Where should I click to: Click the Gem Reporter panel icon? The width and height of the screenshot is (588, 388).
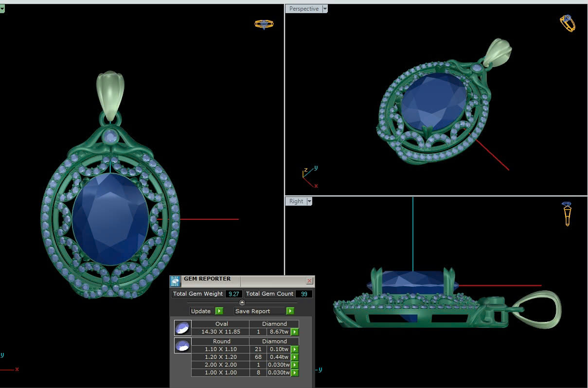pyautogui.click(x=175, y=281)
